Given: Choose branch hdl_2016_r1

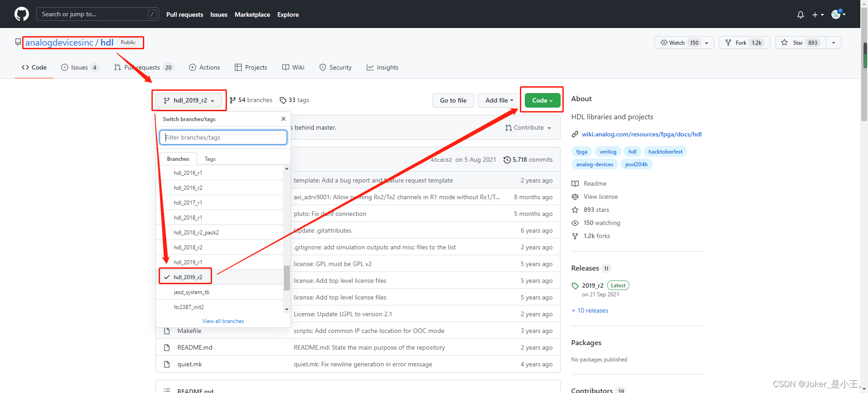Looking at the screenshot, I should 220,173.
